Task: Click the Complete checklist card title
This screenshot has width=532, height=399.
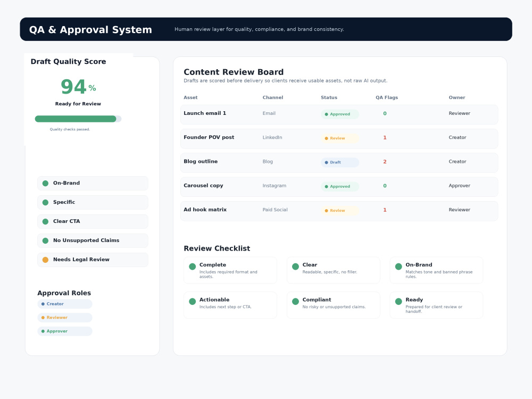Action: [x=213, y=265]
